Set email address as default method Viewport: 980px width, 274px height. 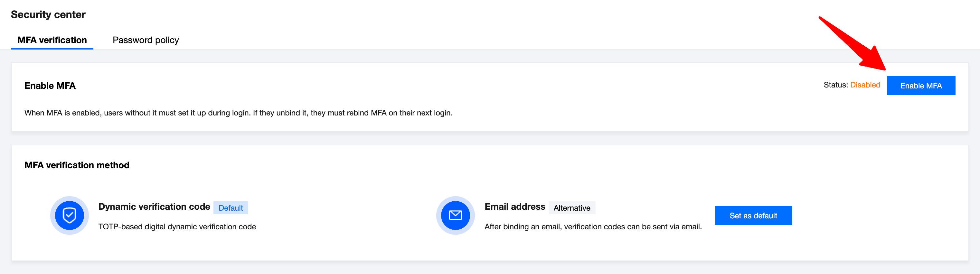coord(753,215)
